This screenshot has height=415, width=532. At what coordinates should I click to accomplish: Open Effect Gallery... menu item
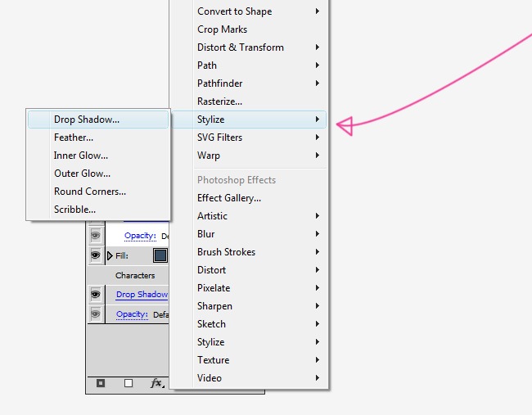coord(249,198)
